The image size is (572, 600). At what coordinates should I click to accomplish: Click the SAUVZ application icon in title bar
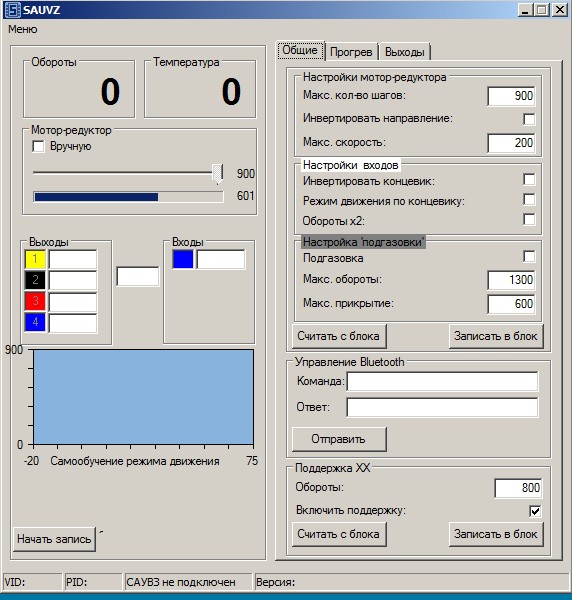(12, 10)
